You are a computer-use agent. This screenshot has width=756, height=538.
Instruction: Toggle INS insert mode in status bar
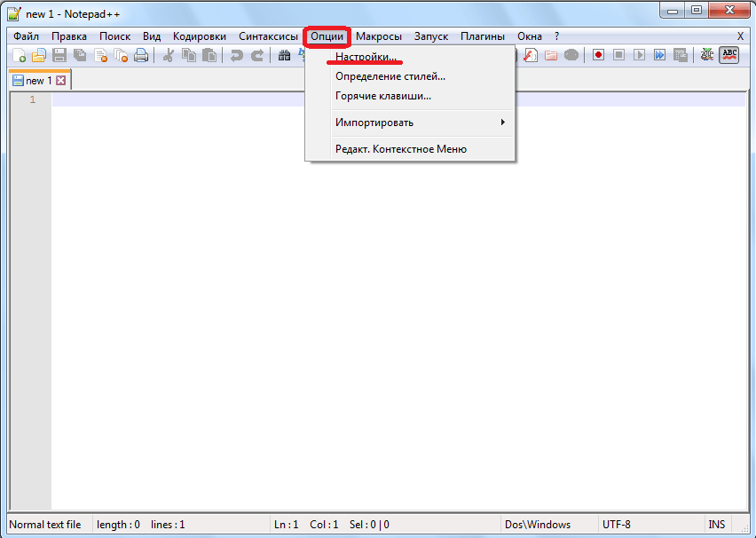pyautogui.click(x=717, y=525)
